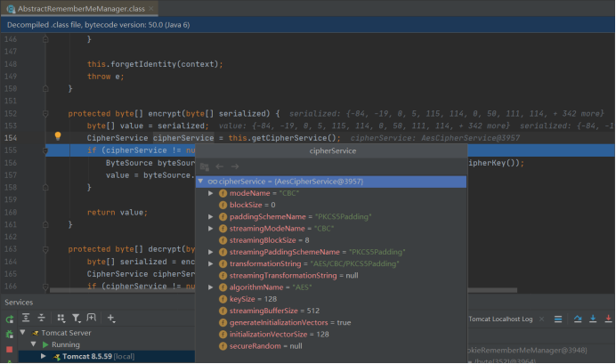
Task: Toggle the fold marker at line 152
Action: click(45, 114)
